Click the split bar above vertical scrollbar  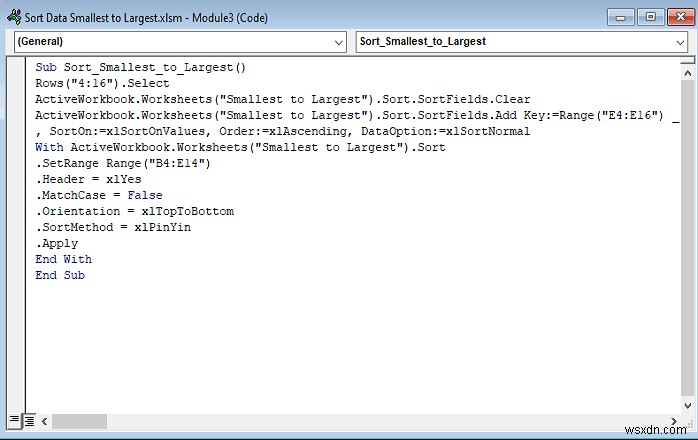[688, 61]
